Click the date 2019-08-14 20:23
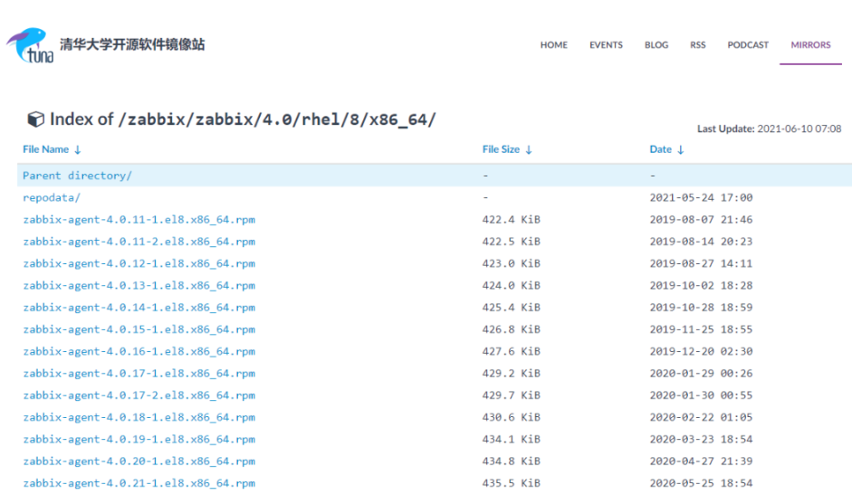Screen dimensions: 852x504 click(701, 242)
